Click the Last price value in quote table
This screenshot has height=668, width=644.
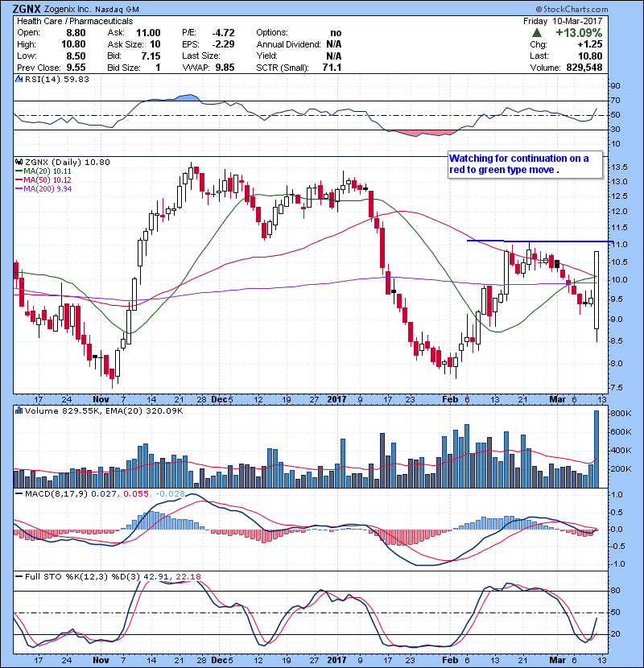click(x=590, y=56)
